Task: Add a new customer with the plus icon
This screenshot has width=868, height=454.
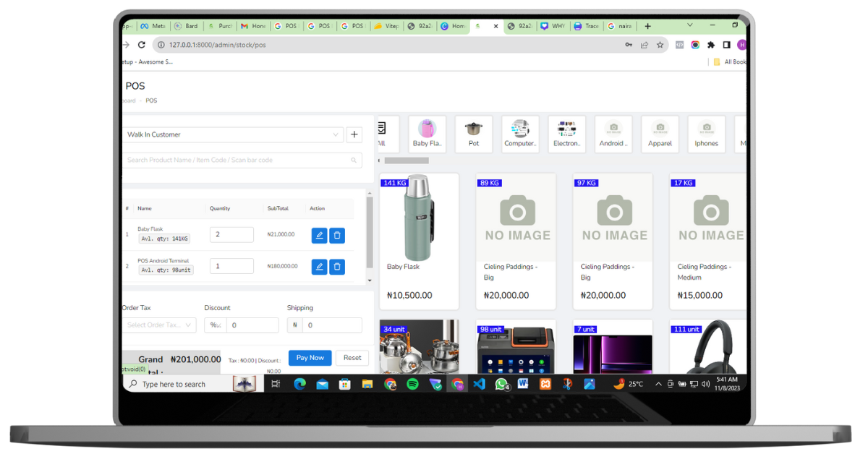Action: pos(354,134)
